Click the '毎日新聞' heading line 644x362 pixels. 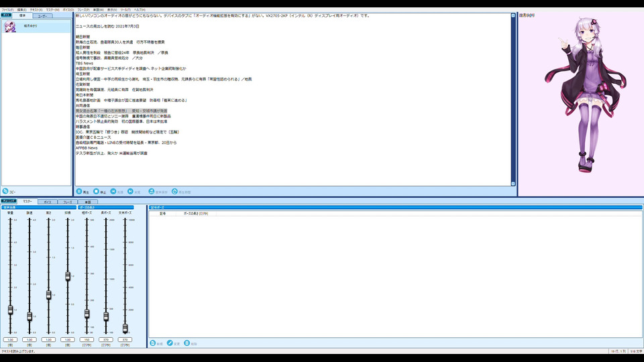pos(83,48)
